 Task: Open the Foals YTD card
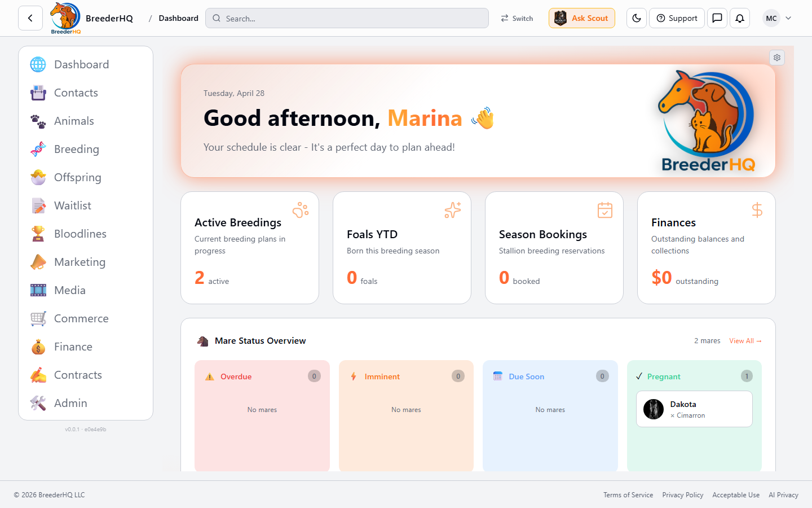coord(402,248)
